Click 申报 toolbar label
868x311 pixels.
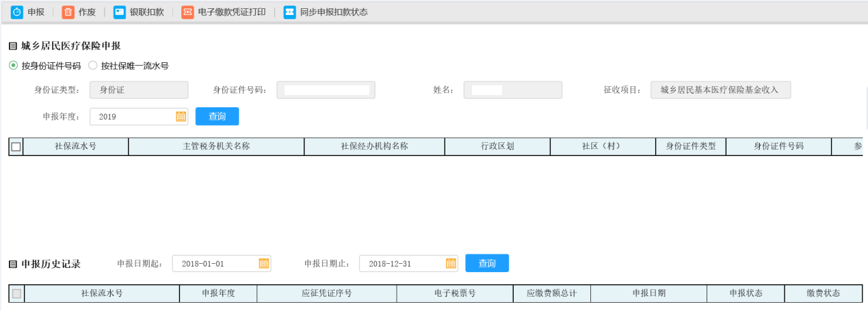coord(36,12)
